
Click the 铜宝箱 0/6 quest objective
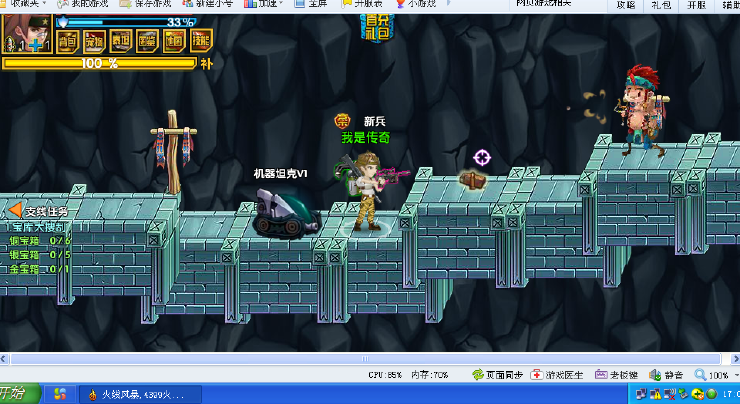[40, 241]
